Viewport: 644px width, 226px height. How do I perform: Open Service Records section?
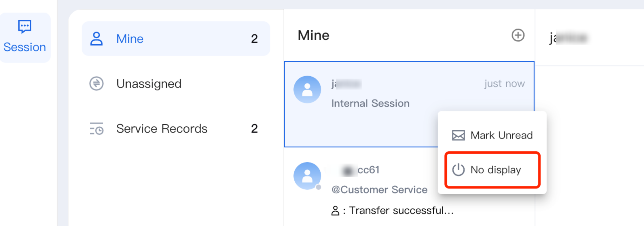coord(162,129)
